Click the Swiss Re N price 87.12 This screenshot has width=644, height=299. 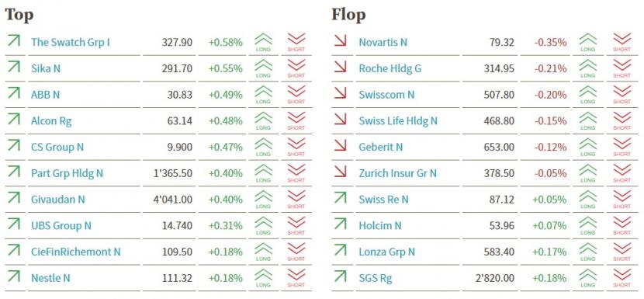(501, 200)
